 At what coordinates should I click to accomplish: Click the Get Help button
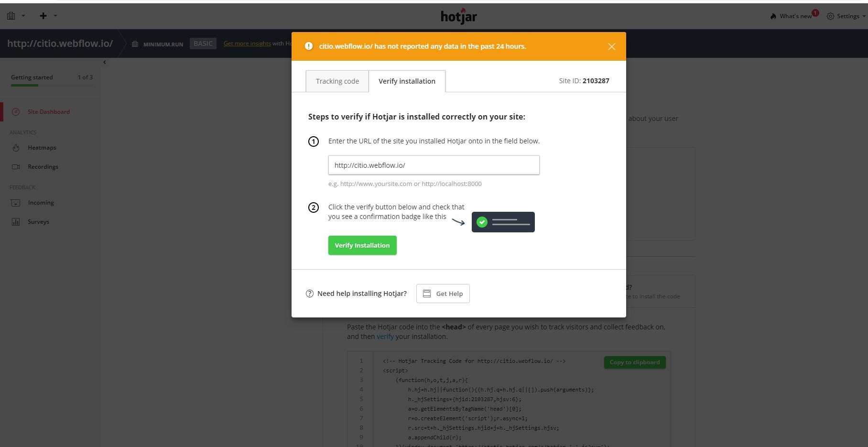pyautogui.click(x=443, y=294)
